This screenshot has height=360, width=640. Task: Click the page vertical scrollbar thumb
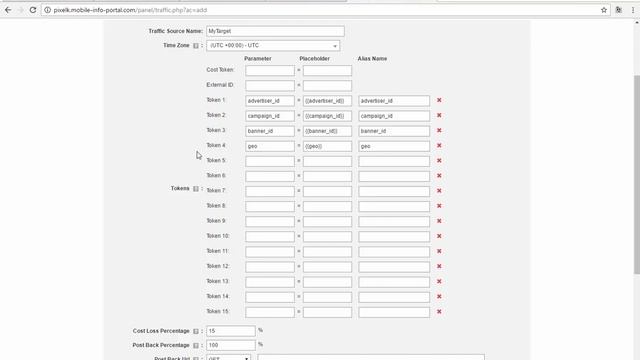coord(637,175)
